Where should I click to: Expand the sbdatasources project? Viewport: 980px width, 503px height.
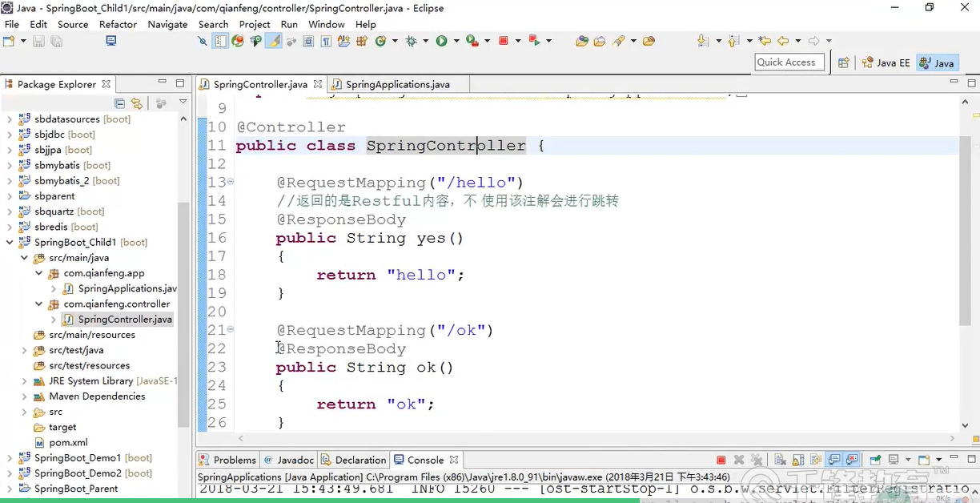click(10, 119)
